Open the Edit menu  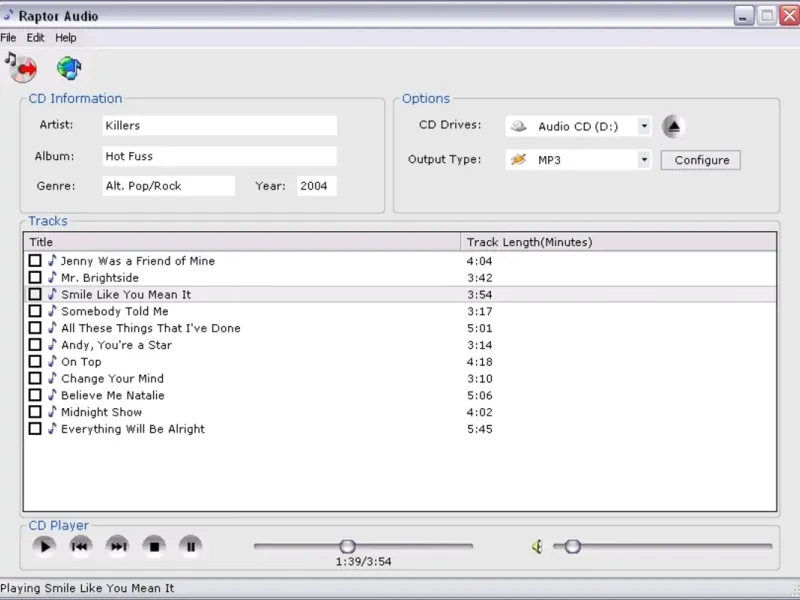click(x=35, y=38)
